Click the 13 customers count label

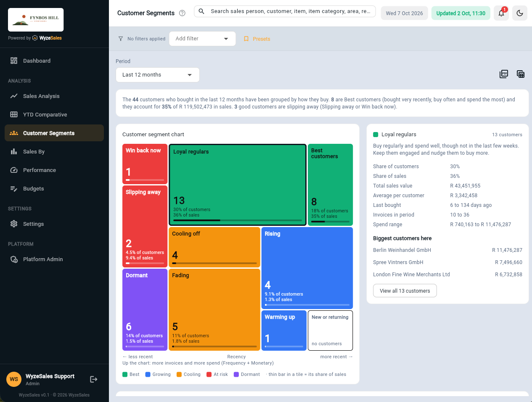507,135
